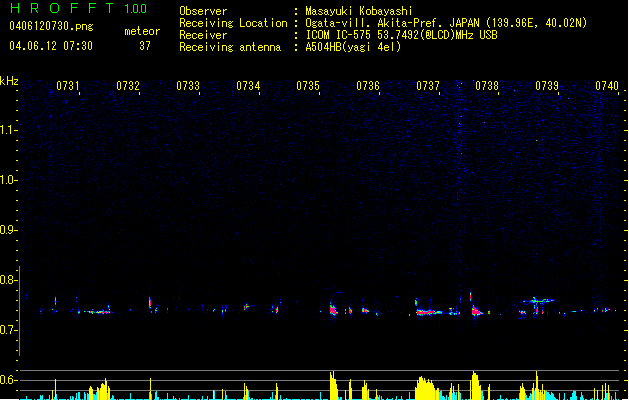Click the 'Observer' field label
This screenshot has height=400, width=629.
pos(203,11)
